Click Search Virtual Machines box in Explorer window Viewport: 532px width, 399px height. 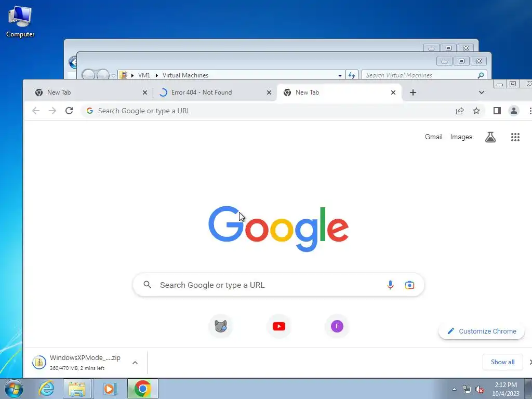[x=424, y=75]
